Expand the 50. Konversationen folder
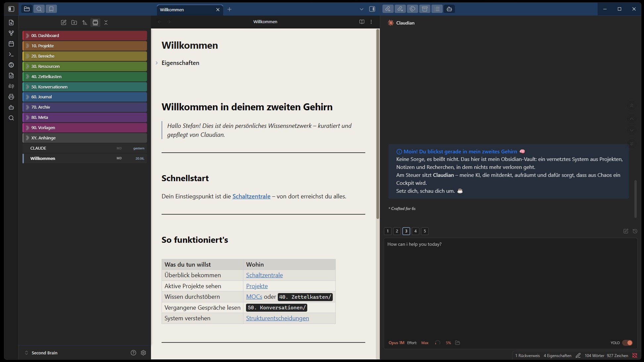The width and height of the screenshot is (644, 362). [85, 87]
